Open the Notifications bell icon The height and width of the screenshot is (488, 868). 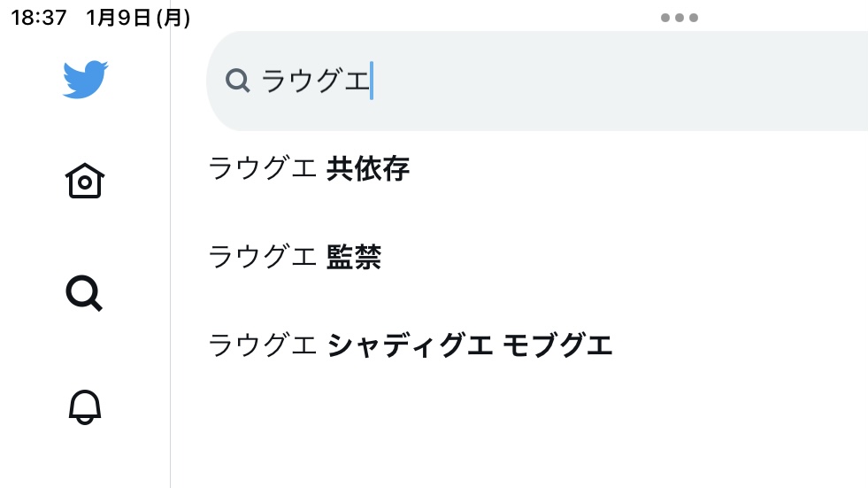point(85,407)
